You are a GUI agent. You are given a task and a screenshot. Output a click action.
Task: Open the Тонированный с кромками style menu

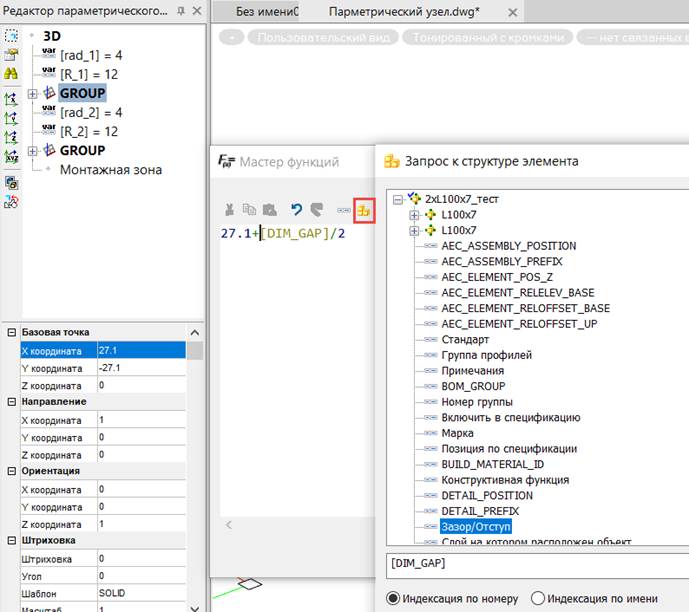click(x=488, y=38)
